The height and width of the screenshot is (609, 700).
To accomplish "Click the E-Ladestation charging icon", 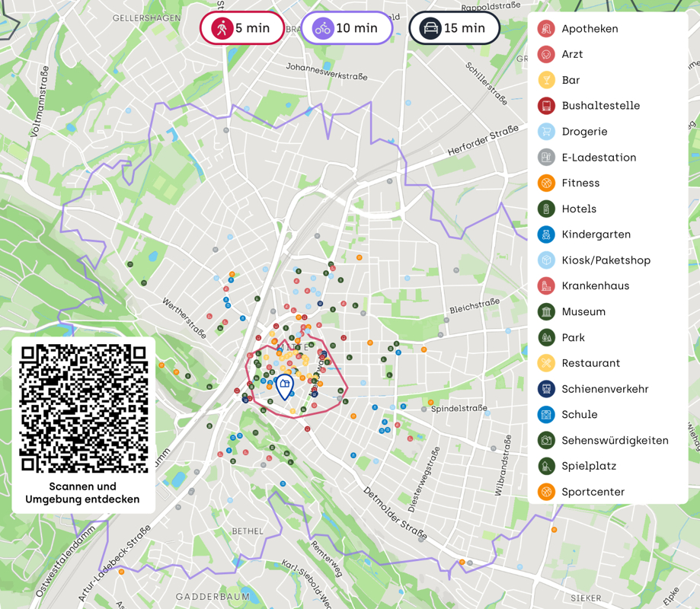I will (x=545, y=158).
